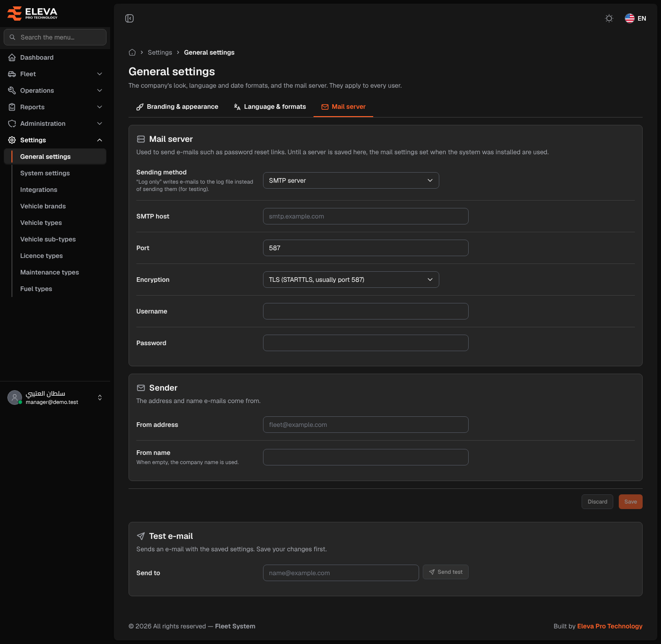Image resolution: width=661 pixels, height=644 pixels.
Task: Click the Fleet truck icon
Action: [12, 74]
